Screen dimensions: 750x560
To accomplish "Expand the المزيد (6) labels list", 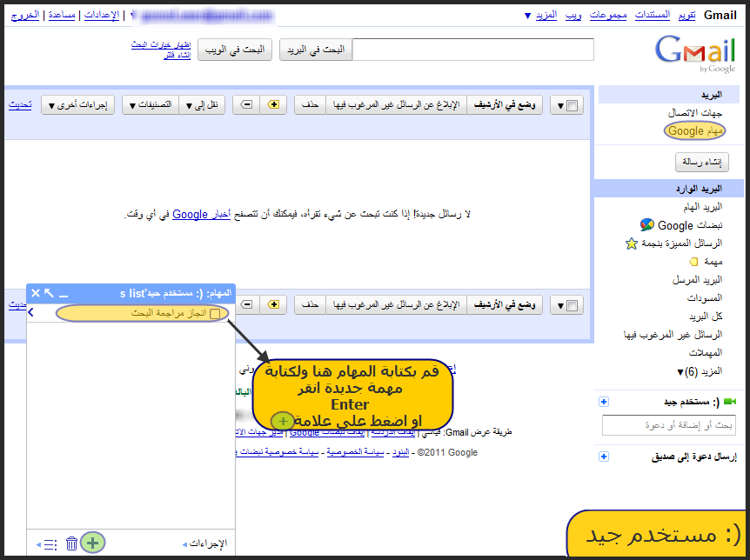I will coord(700,371).
